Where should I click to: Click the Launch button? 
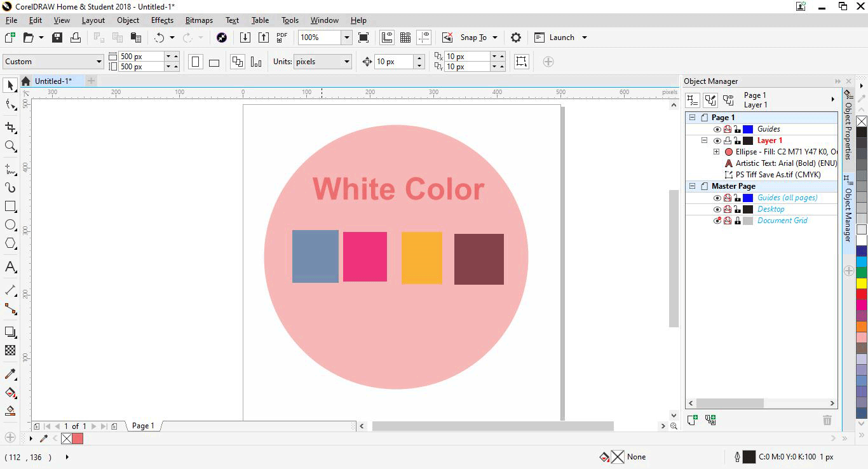tap(560, 37)
